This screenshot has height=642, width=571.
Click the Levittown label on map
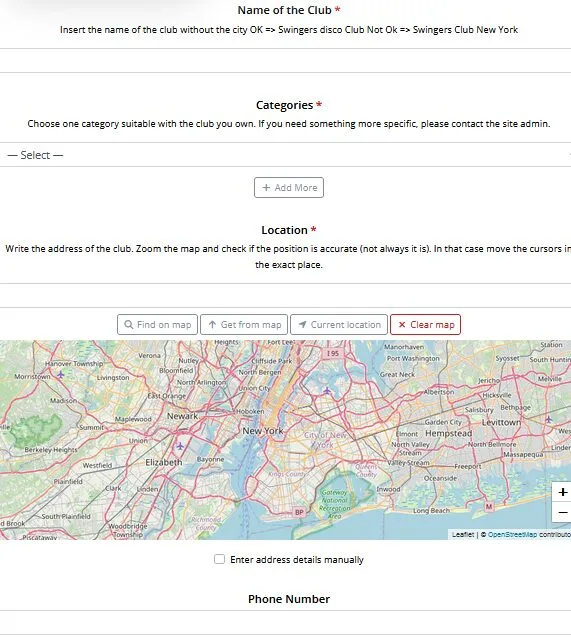[x=501, y=422]
